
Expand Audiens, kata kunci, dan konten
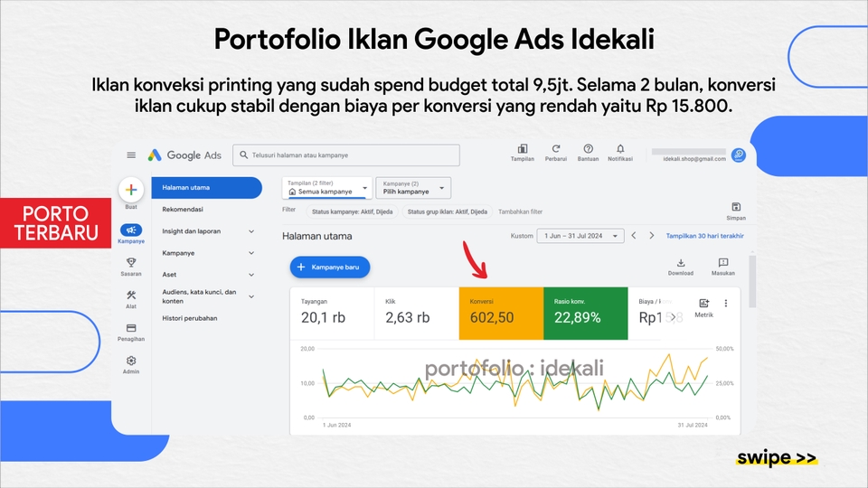pos(251,296)
